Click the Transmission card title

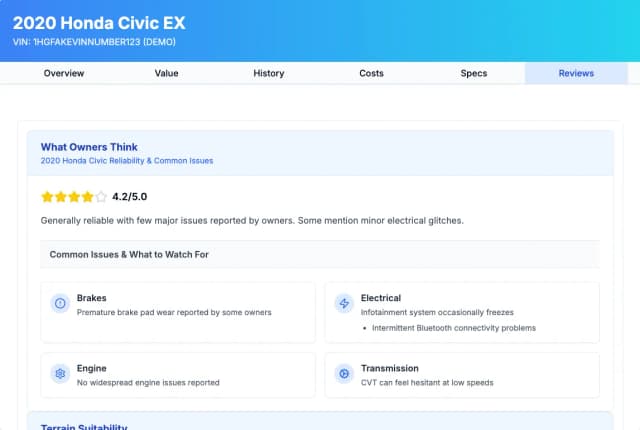click(x=390, y=368)
